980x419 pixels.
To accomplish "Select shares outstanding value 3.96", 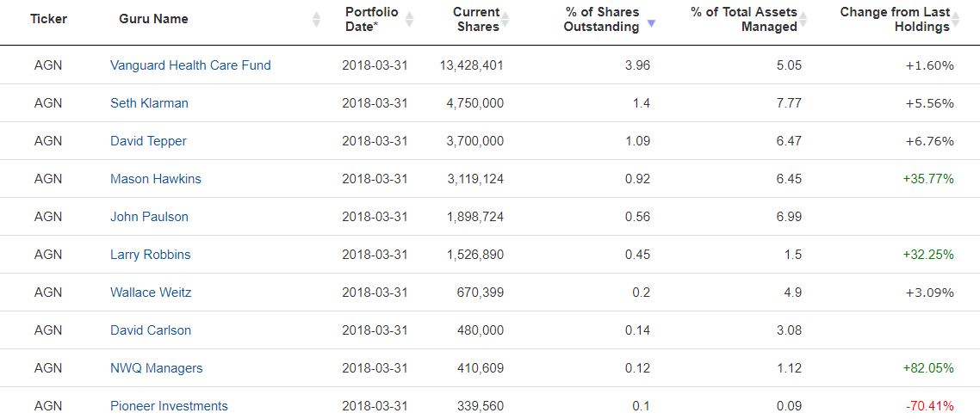I will pyautogui.click(x=637, y=65).
